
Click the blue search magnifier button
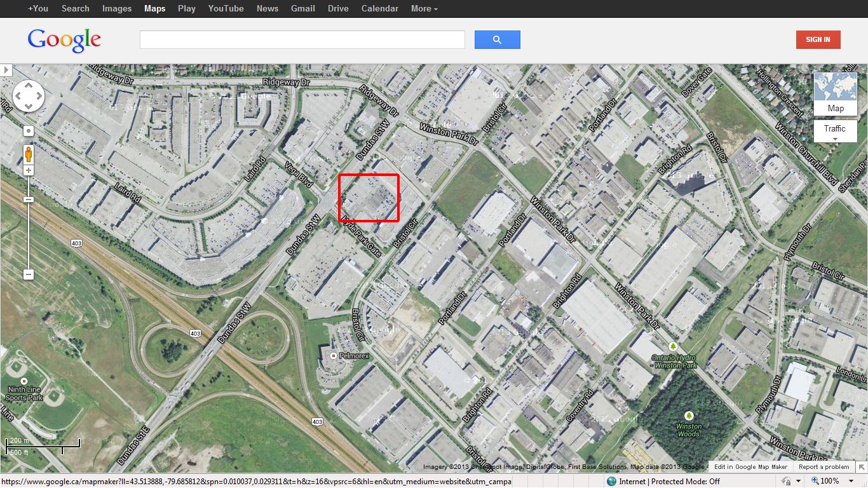click(x=497, y=39)
